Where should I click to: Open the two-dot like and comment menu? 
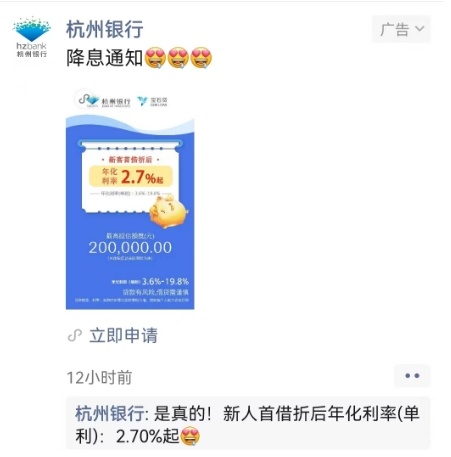(x=412, y=376)
